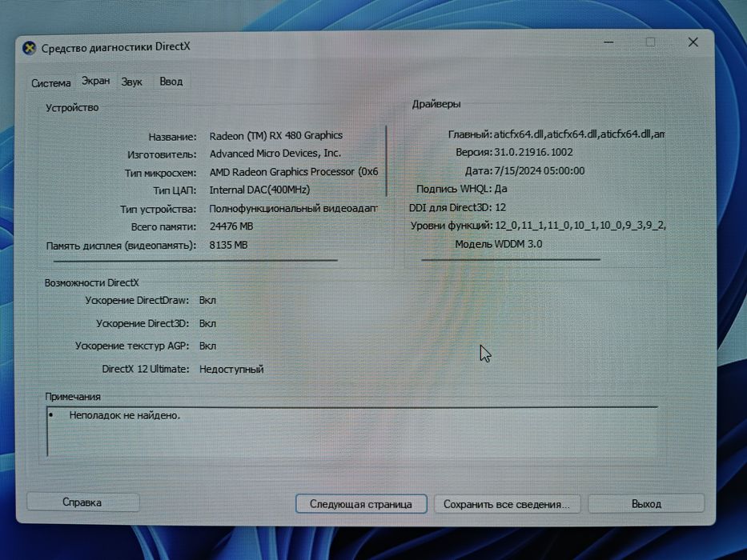Click the Название label

[x=172, y=137]
